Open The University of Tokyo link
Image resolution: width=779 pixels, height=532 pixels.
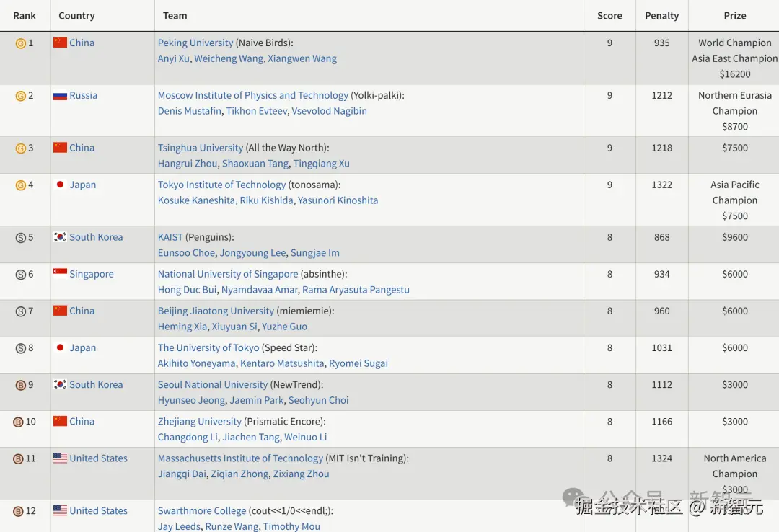coord(208,347)
